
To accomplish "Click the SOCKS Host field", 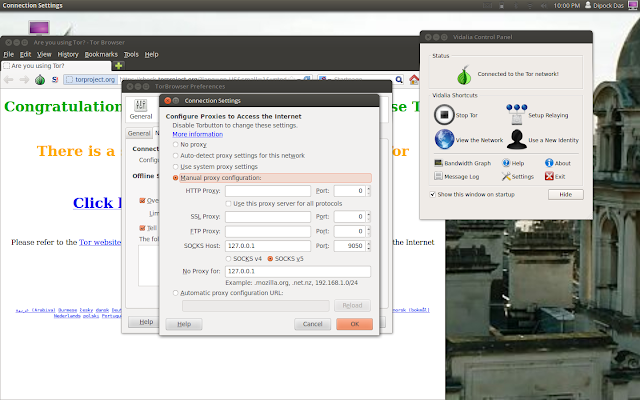I will [x=268, y=246].
